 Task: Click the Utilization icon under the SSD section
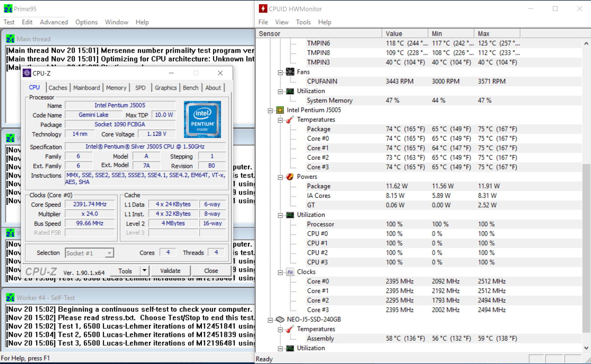pyautogui.click(x=290, y=348)
